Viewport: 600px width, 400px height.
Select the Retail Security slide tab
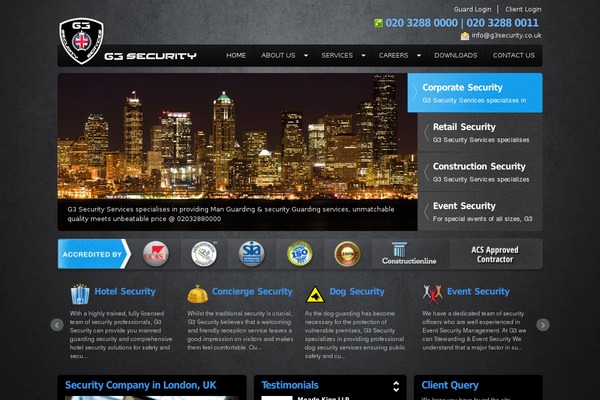click(480, 132)
